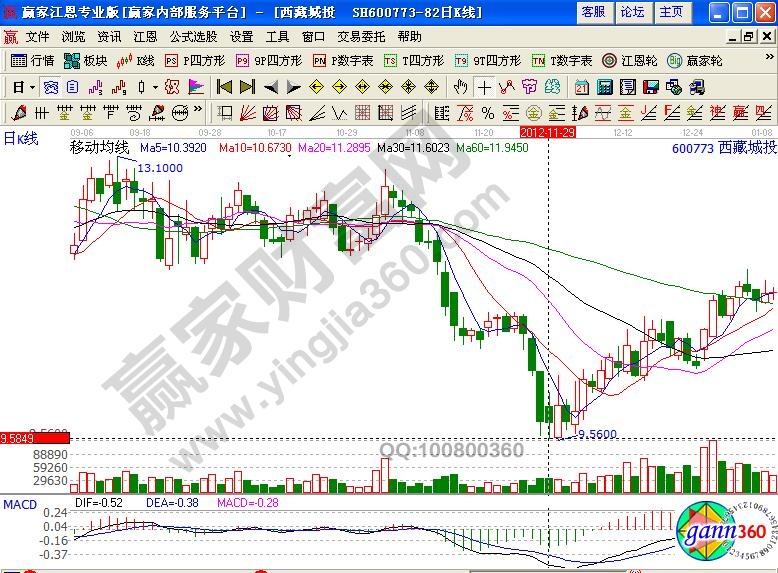Click the 客服 customer service button
This screenshot has height=573, width=778.
pos(593,12)
